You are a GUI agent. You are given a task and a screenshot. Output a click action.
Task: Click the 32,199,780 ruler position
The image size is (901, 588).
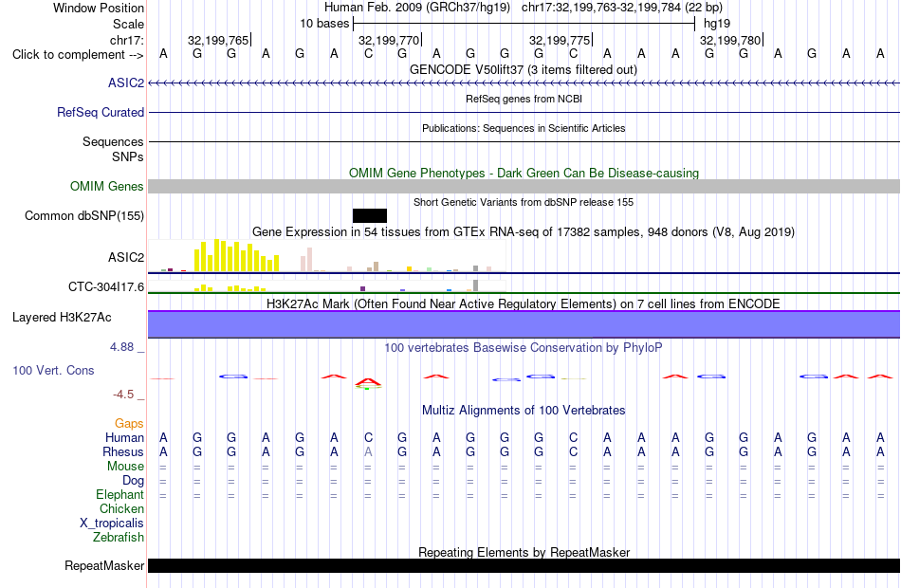coord(729,40)
